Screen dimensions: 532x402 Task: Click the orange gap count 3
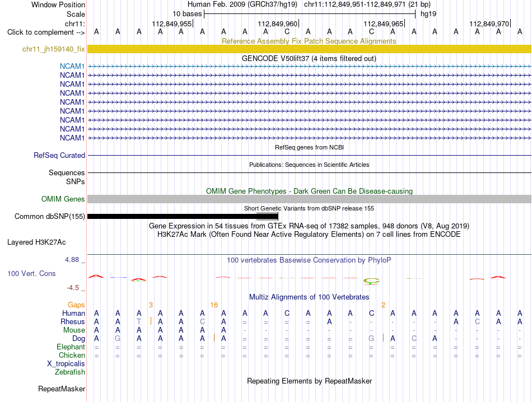coord(151,305)
